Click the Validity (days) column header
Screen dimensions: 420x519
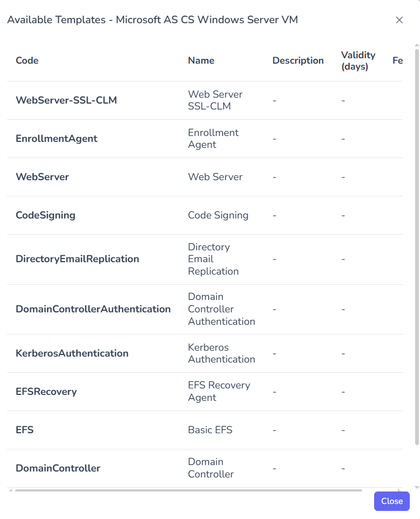358,60
